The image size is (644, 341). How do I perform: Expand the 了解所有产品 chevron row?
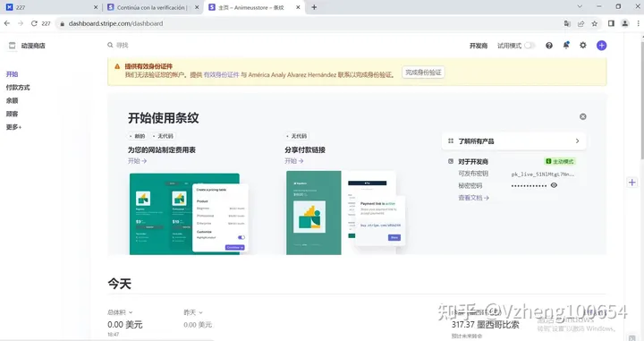pyautogui.click(x=513, y=141)
